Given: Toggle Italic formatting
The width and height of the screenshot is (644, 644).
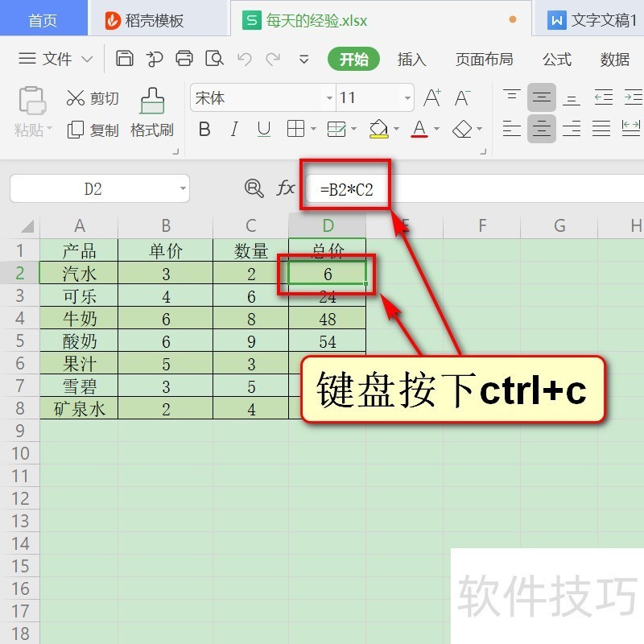Looking at the screenshot, I should click(x=234, y=129).
